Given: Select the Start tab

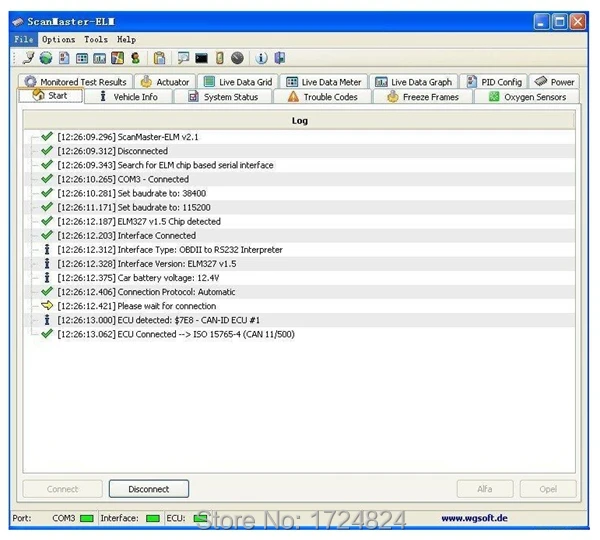Looking at the screenshot, I should pyautogui.click(x=51, y=96).
